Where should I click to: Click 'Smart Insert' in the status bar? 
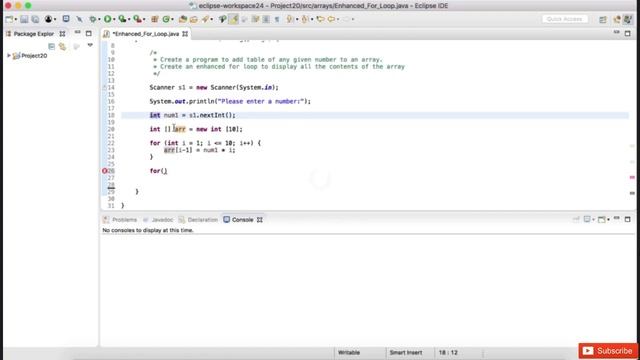pos(406,352)
